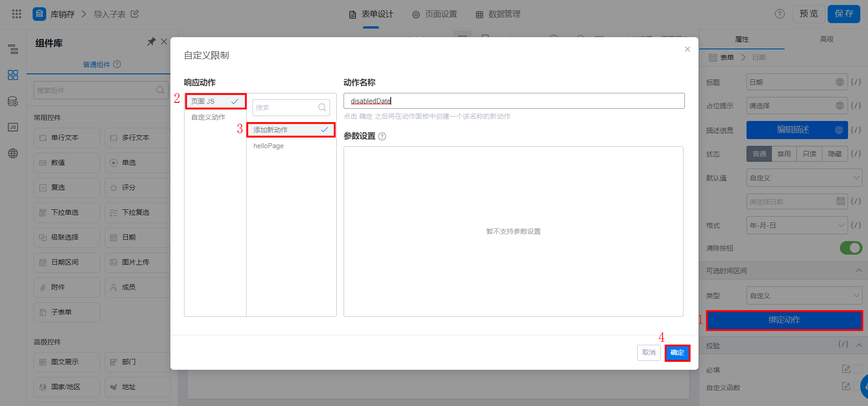Select the 普通组件 tab
868x406 pixels.
(x=97, y=64)
